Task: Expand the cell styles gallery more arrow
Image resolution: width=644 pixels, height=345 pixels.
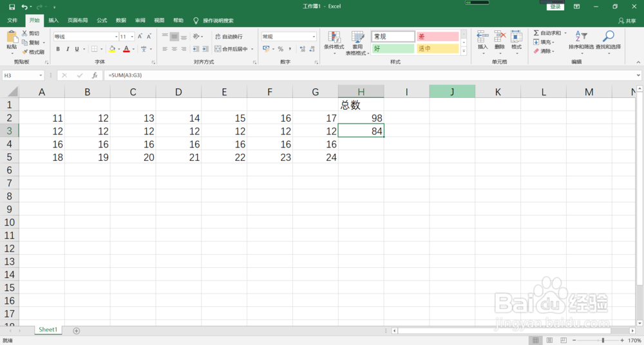Action: tap(464, 51)
